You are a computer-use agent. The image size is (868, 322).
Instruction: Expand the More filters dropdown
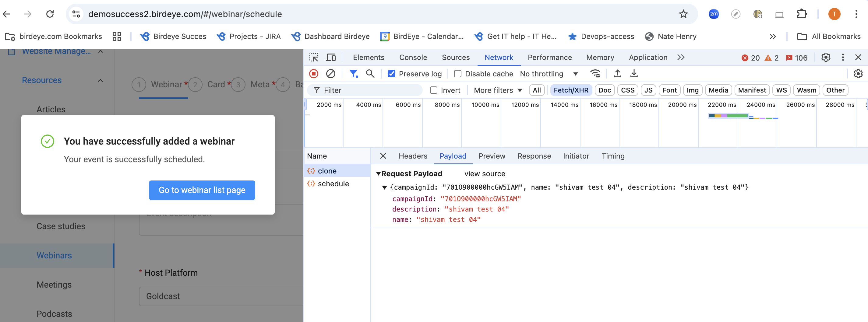(498, 90)
